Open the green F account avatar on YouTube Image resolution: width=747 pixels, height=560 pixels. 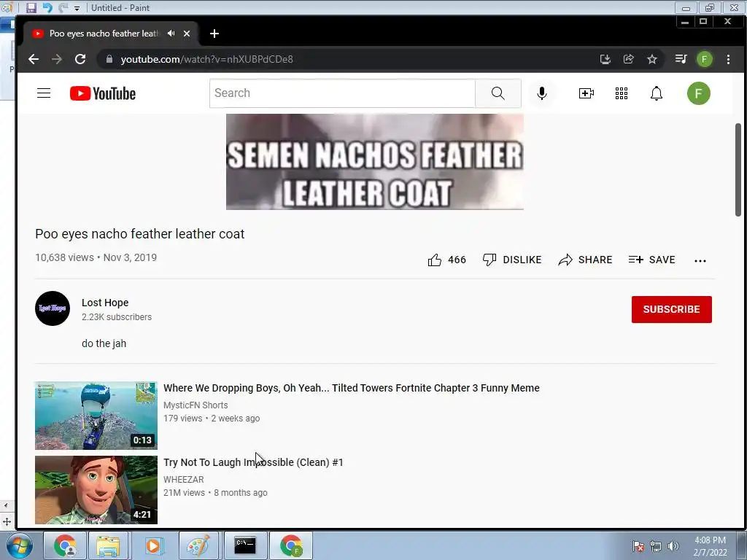(698, 93)
